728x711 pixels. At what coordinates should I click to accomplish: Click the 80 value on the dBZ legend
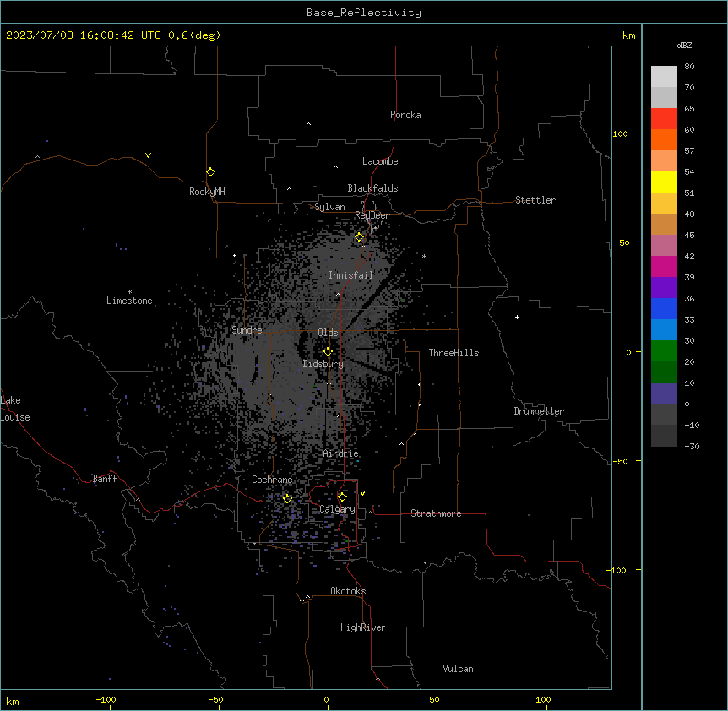(689, 67)
